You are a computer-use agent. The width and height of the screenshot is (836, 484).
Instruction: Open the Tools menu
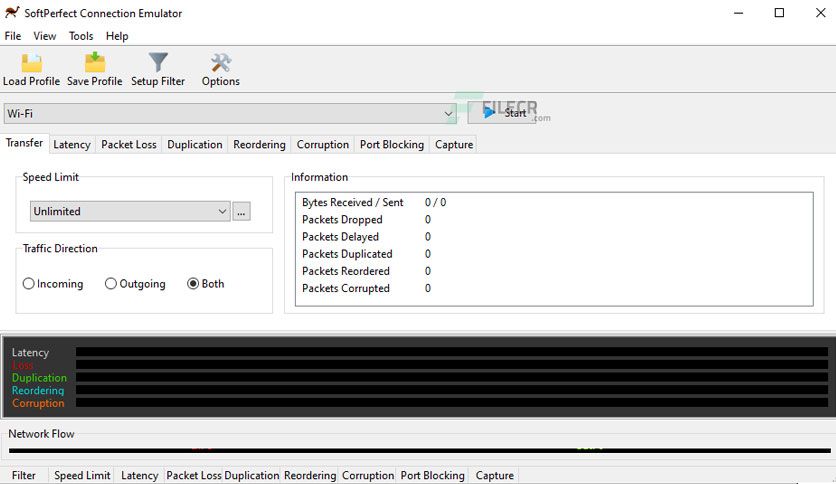click(81, 36)
